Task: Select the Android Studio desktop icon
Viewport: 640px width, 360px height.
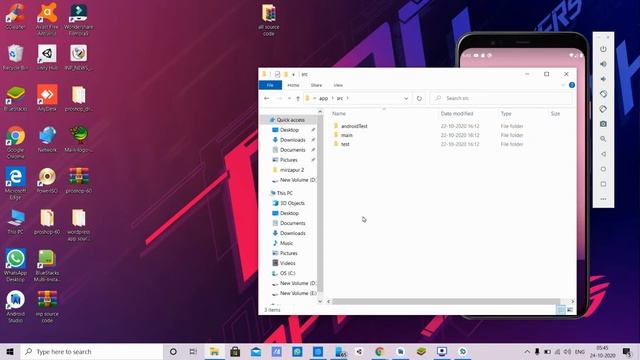Action: coord(16,306)
